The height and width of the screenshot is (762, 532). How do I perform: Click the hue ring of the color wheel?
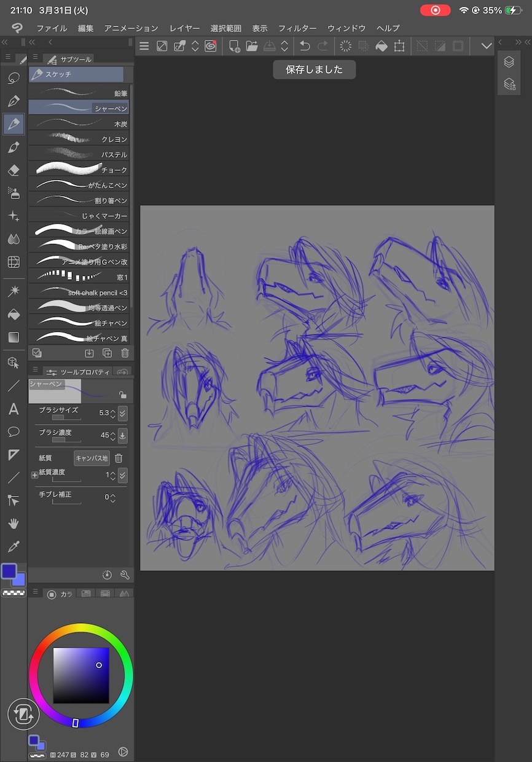(x=80, y=629)
